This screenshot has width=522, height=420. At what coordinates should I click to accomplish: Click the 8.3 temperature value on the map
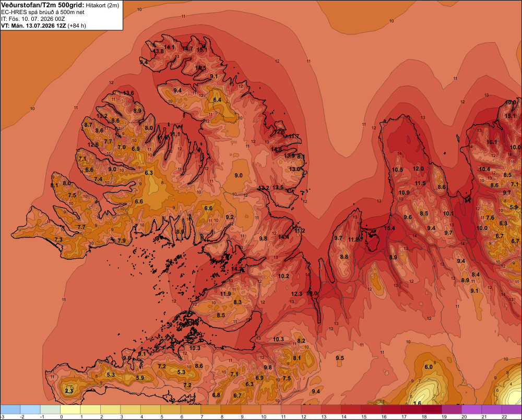click(238, 302)
